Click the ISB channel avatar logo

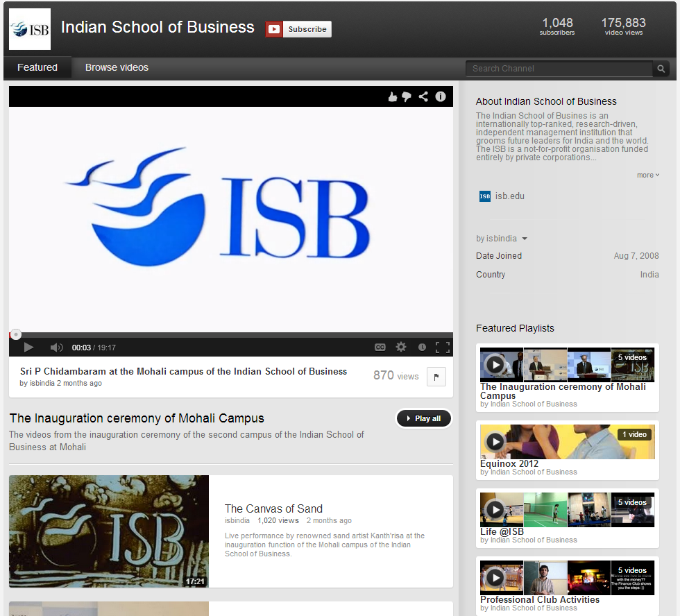(29, 28)
